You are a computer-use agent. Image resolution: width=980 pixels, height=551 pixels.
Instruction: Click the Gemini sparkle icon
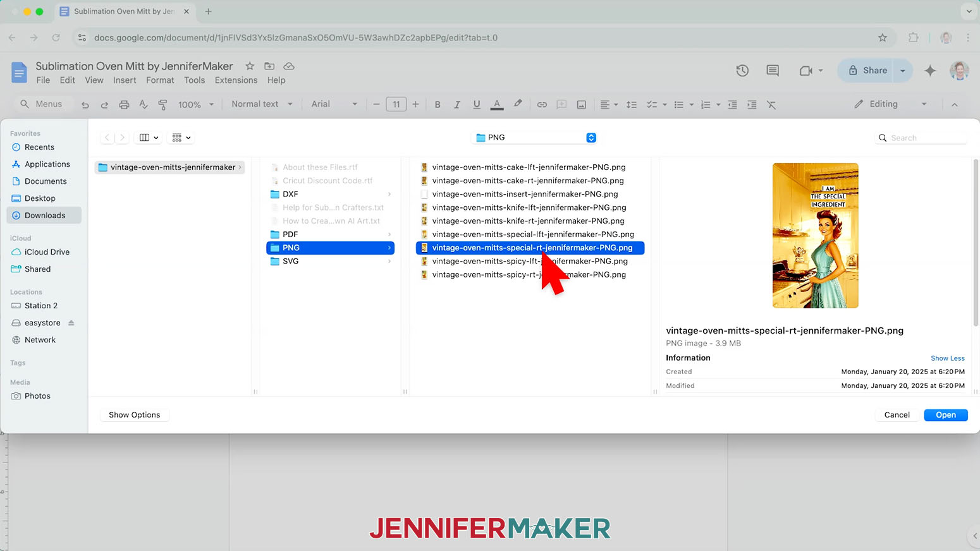[929, 71]
